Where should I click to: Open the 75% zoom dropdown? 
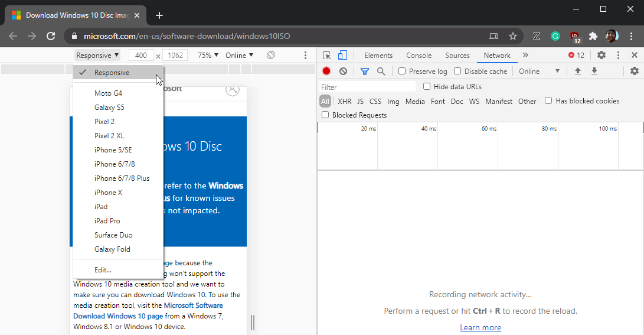pyautogui.click(x=208, y=55)
